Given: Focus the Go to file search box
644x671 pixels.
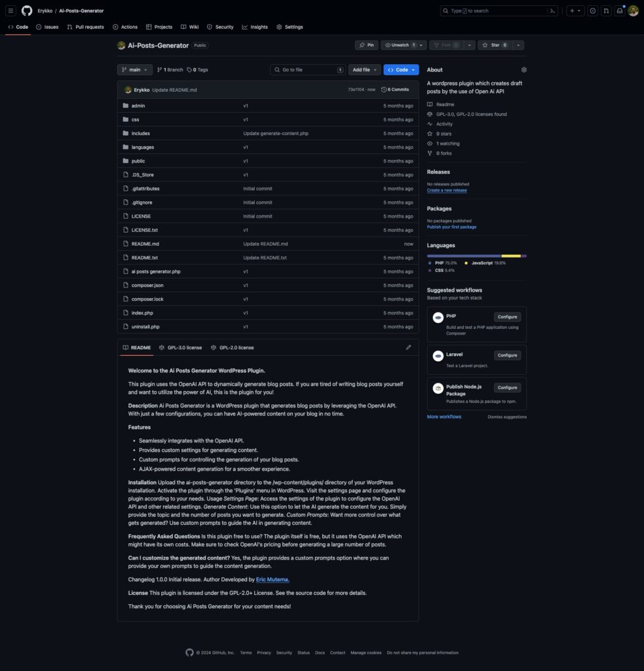Looking at the screenshot, I should coord(308,69).
